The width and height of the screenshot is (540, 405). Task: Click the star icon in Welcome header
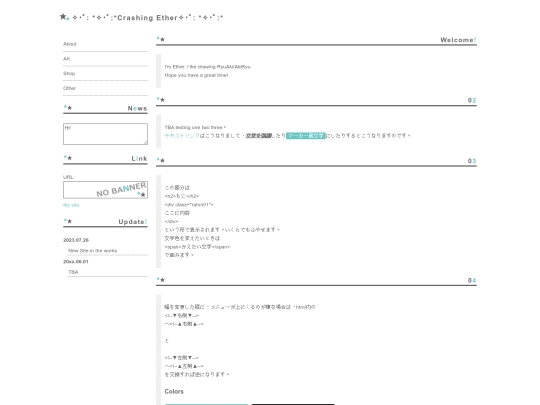161,39
